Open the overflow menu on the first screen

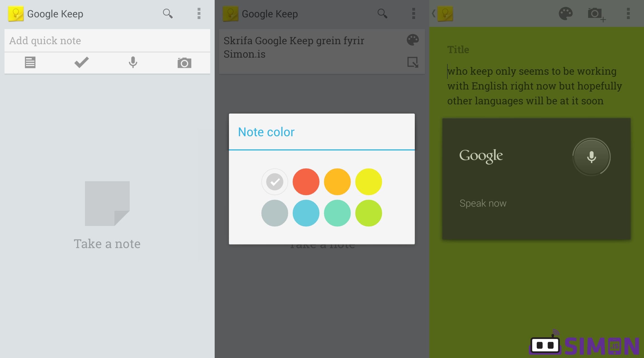(199, 13)
